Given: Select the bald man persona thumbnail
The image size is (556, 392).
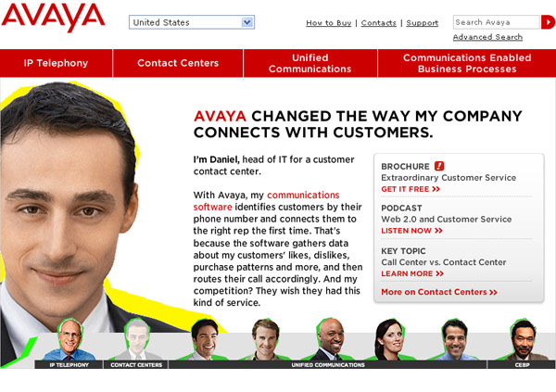Looking at the screenshot, I should click(x=330, y=339).
